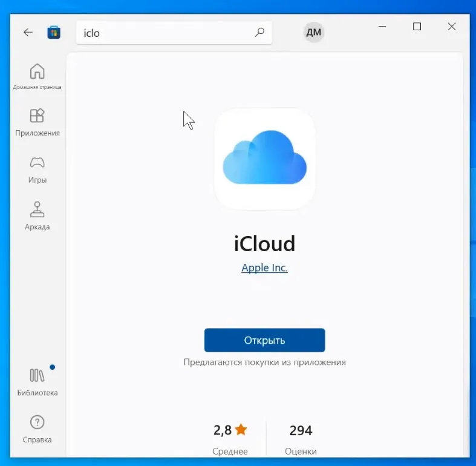Click the Открыть button
The width and height of the screenshot is (476, 466).
pyautogui.click(x=264, y=340)
